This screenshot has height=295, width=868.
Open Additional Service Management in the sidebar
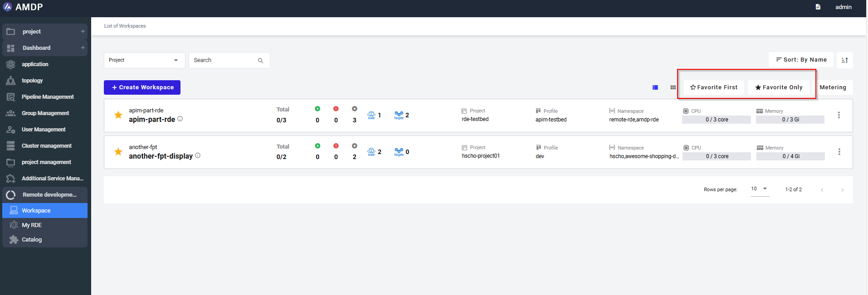53,179
